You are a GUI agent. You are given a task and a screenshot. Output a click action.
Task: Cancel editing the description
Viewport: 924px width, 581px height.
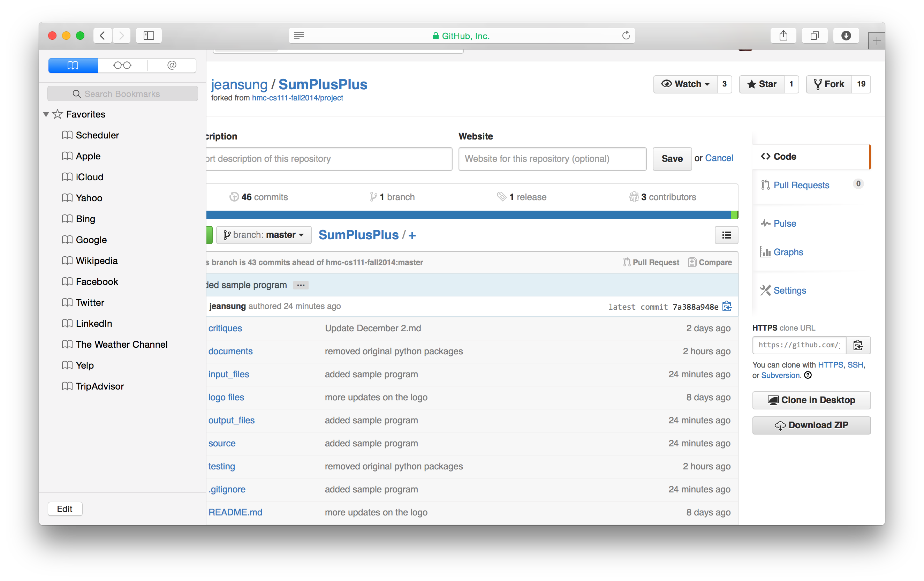coord(719,158)
